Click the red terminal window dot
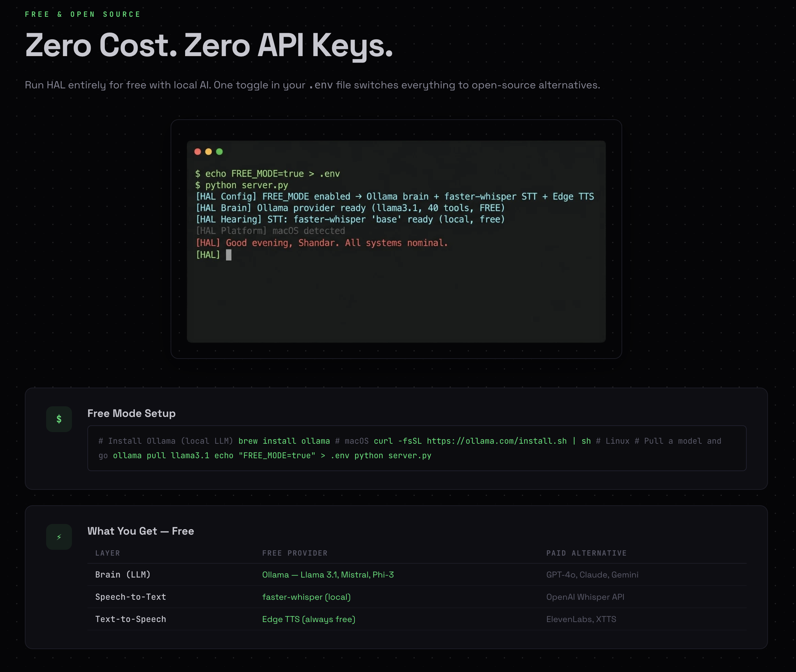The width and height of the screenshot is (796, 672). [197, 152]
